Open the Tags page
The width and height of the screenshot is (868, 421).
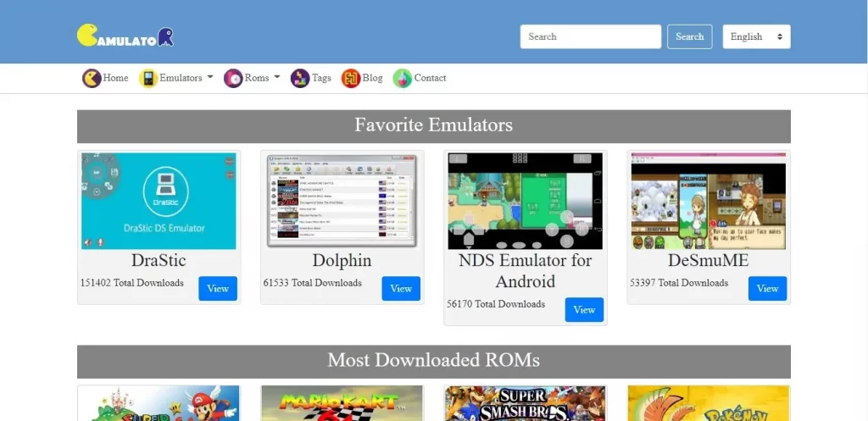pos(321,78)
